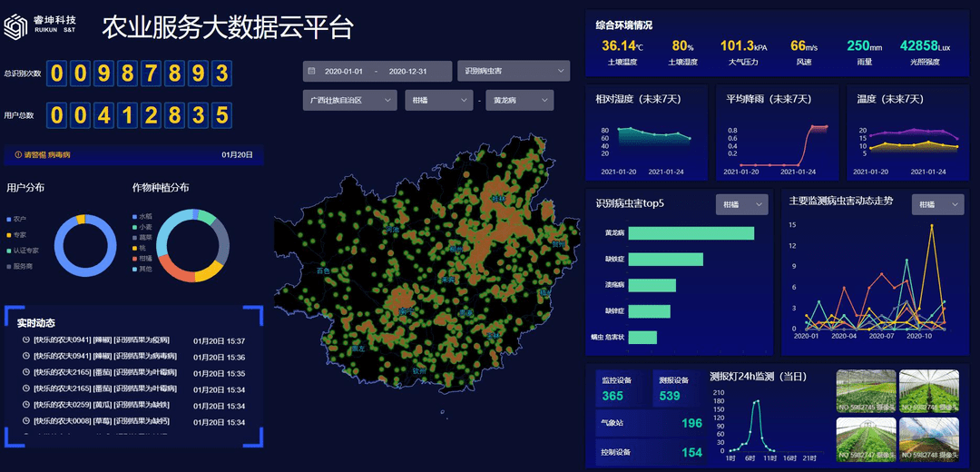Toggle 农户 legend in user distribution chart

point(17,220)
